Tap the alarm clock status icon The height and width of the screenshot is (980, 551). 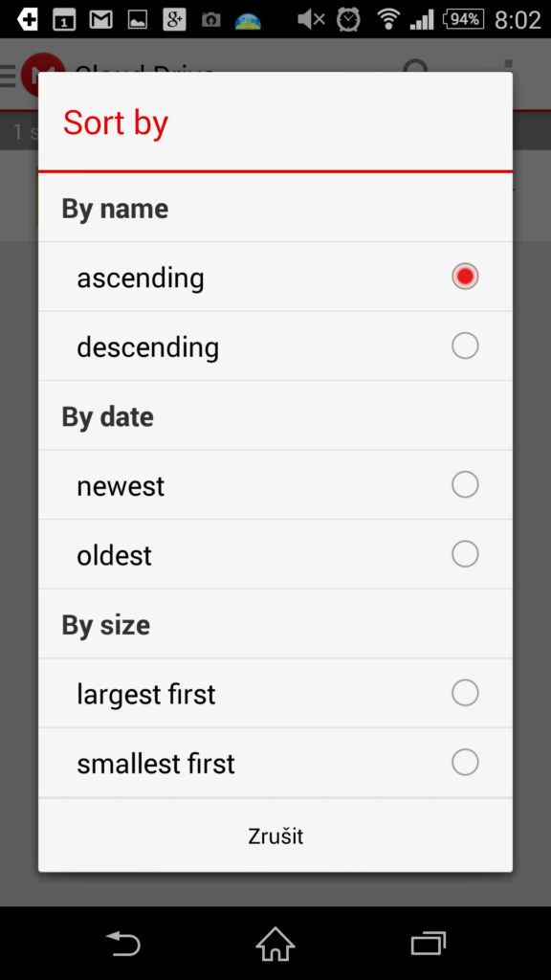[348, 19]
